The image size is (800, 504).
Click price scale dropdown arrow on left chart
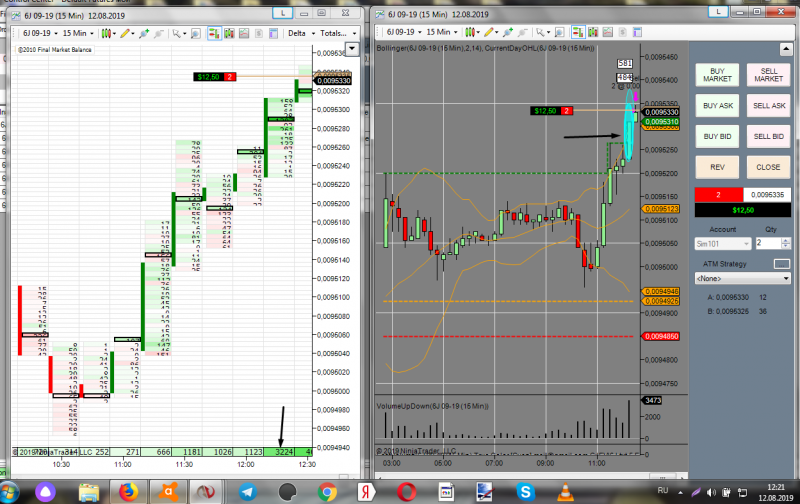[352, 49]
